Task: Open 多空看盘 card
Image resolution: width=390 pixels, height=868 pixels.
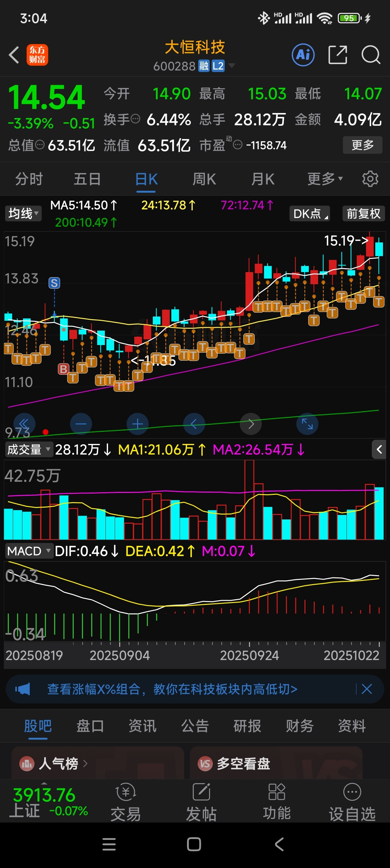Action: [276, 763]
